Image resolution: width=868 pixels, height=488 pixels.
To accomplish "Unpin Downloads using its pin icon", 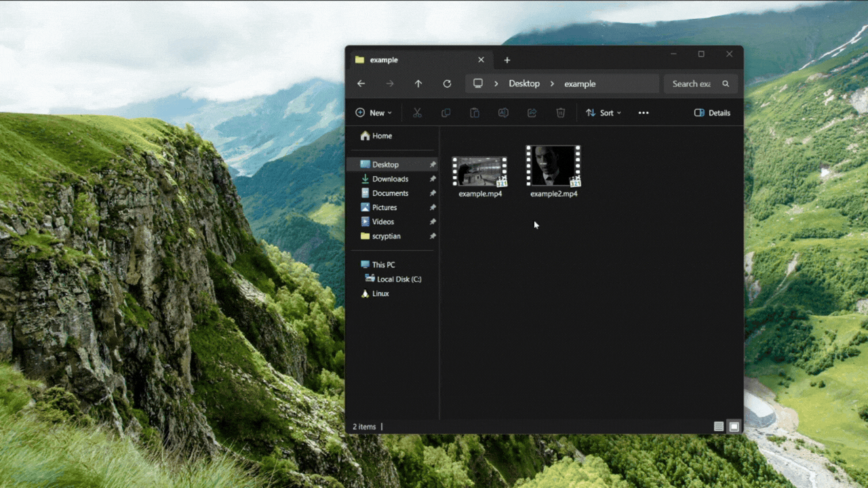I will (433, 179).
